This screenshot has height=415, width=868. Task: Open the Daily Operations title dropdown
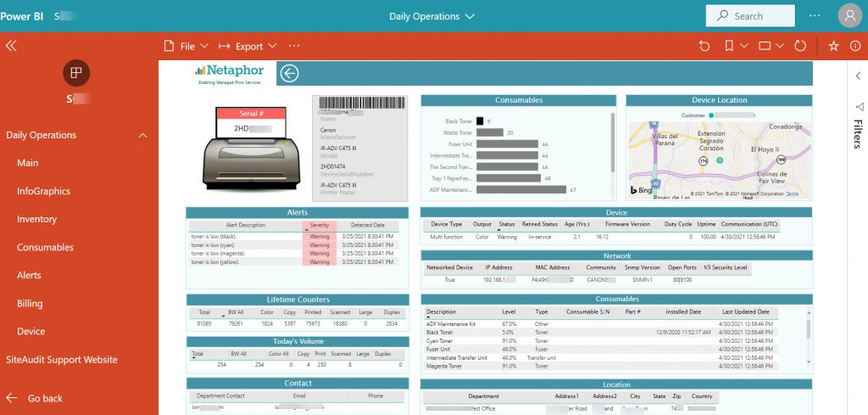point(431,16)
